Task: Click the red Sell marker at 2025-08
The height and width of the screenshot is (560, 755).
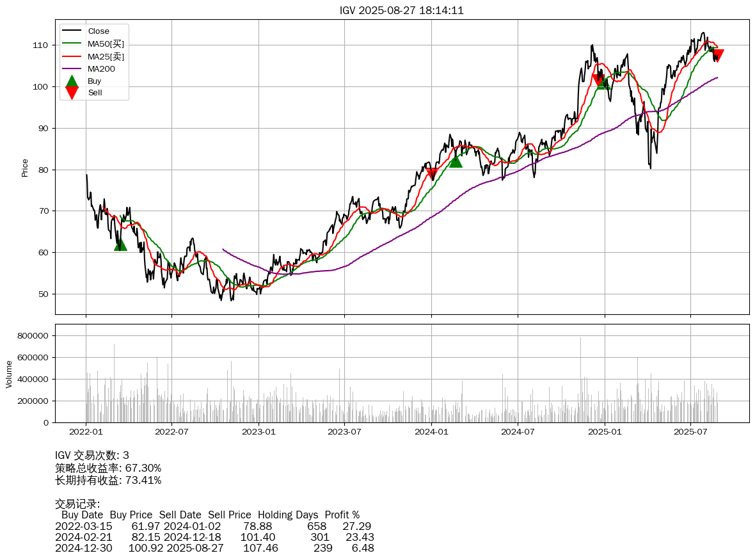Action: coord(718,56)
